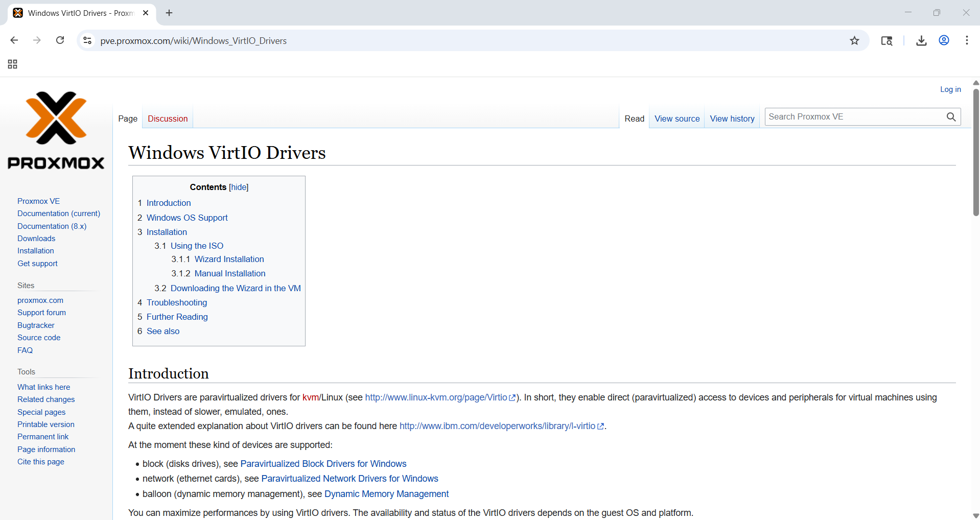Open a new browser tab
The height and width of the screenshot is (520, 980).
click(x=169, y=13)
